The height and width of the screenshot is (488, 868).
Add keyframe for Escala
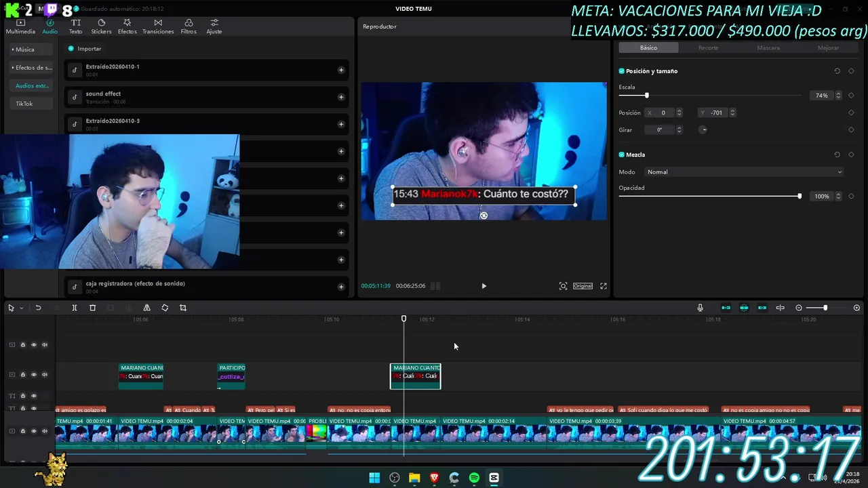(851, 96)
